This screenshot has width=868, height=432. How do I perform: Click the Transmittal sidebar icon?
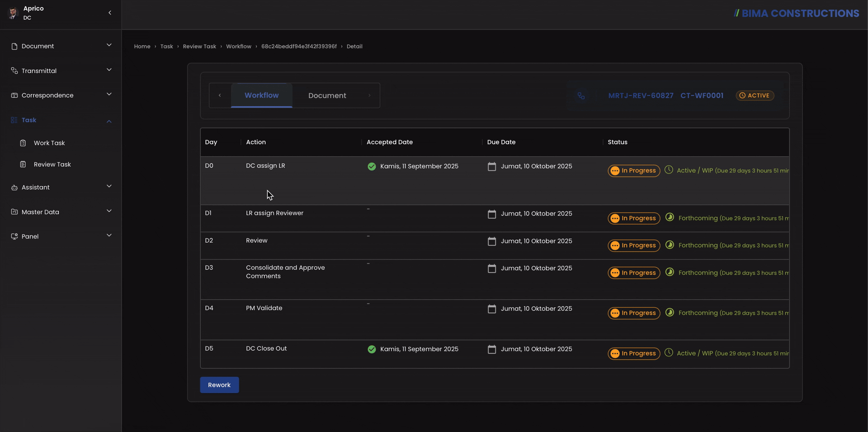14,71
